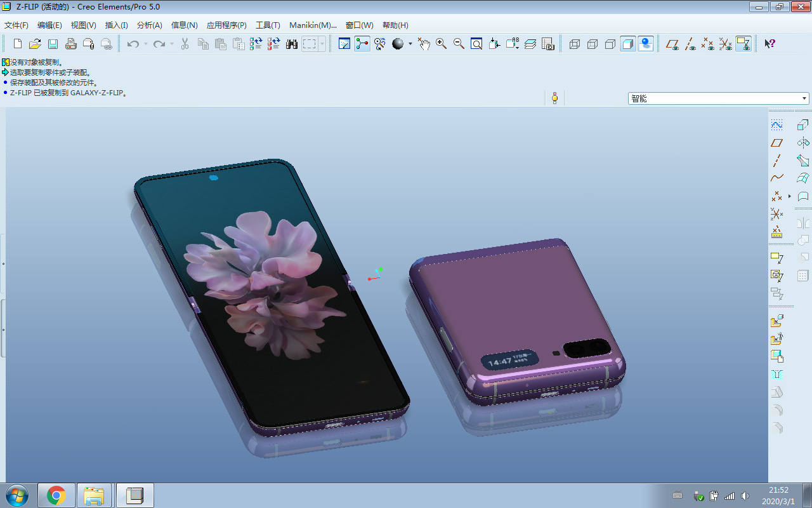Open the 工具(T) menu
This screenshot has height=508, width=812.
[x=268, y=25]
